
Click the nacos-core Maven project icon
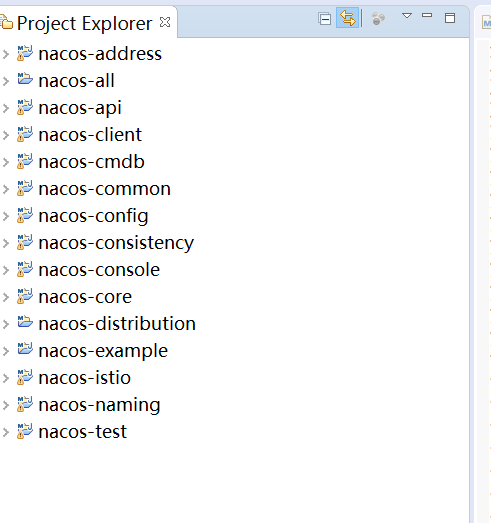tap(25, 296)
